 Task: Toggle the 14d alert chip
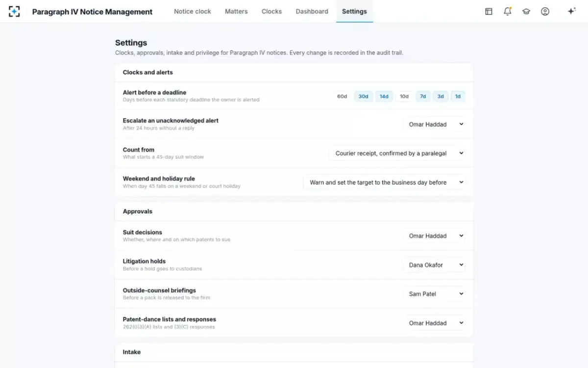point(384,96)
